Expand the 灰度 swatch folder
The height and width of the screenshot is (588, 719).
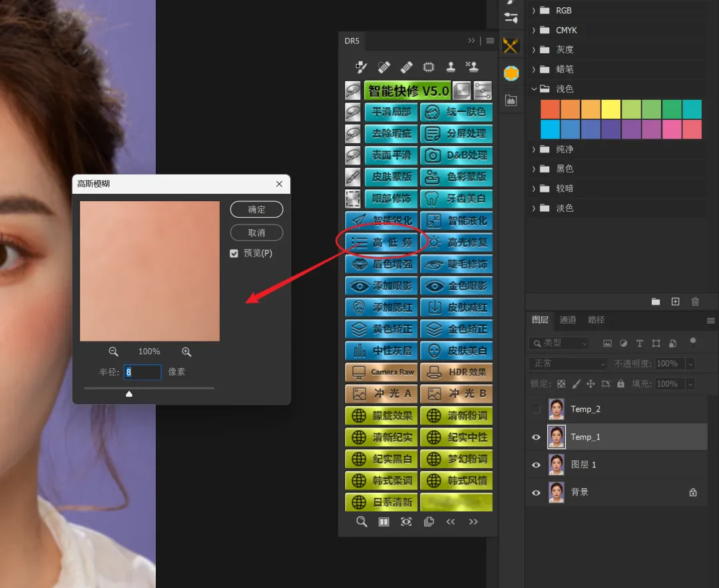point(533,49)
